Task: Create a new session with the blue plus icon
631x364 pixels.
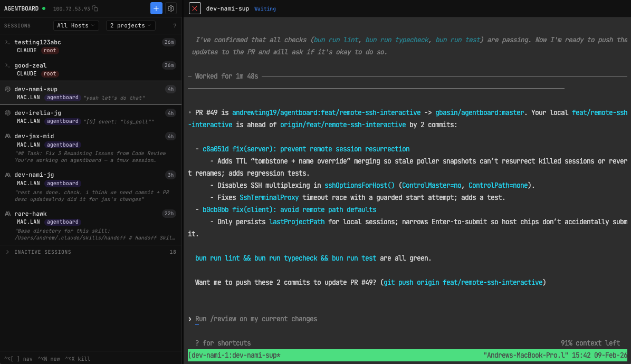Action: click(156, 8)
